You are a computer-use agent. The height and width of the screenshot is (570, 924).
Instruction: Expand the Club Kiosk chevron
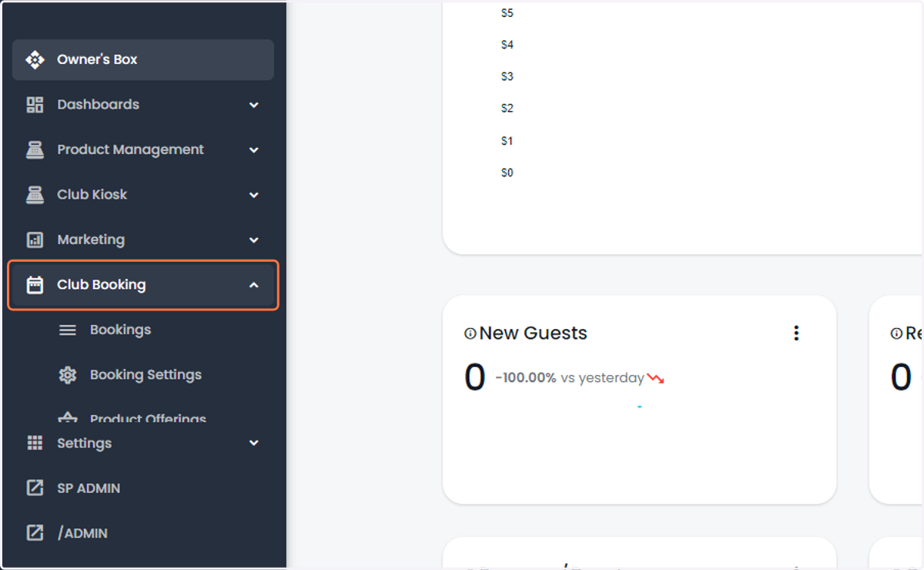pos(254,195)
